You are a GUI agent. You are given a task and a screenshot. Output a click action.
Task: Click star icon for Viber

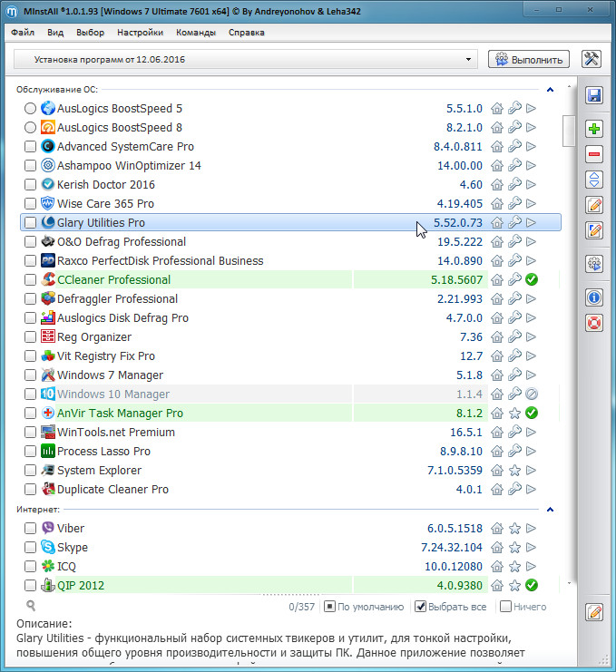(x=514, y=529)
